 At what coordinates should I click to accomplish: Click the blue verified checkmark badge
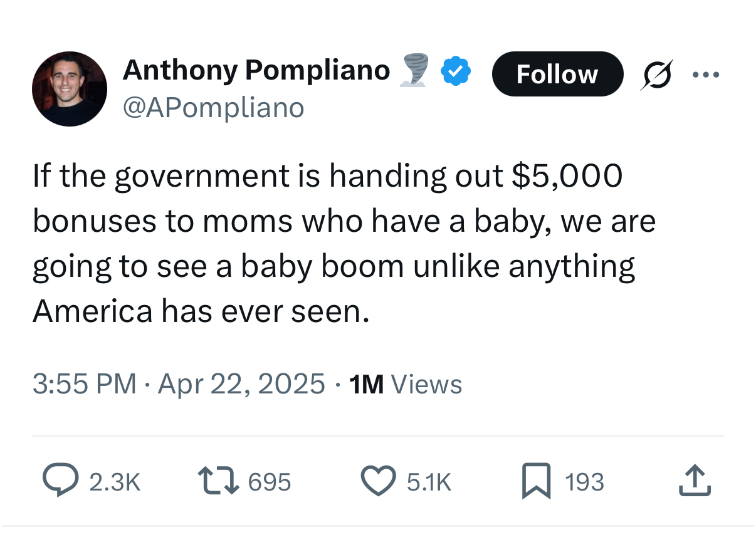pos(456,71)
